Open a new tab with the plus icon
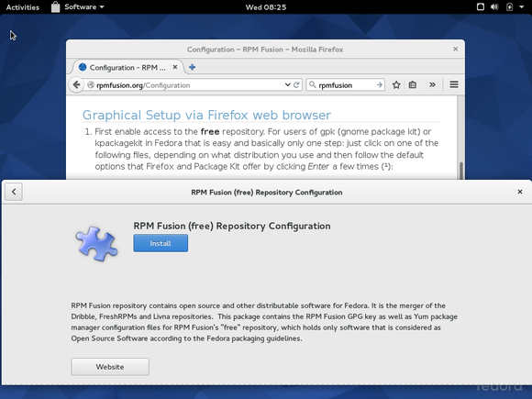Image resolution: width=532 pixels, height=399 pixels. [192, 67]
